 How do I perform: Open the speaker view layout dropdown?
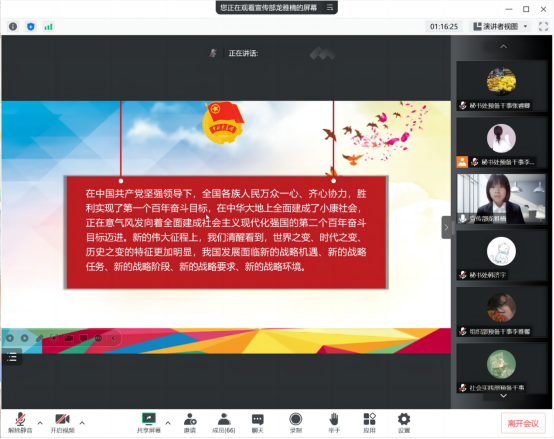point(501,26)
